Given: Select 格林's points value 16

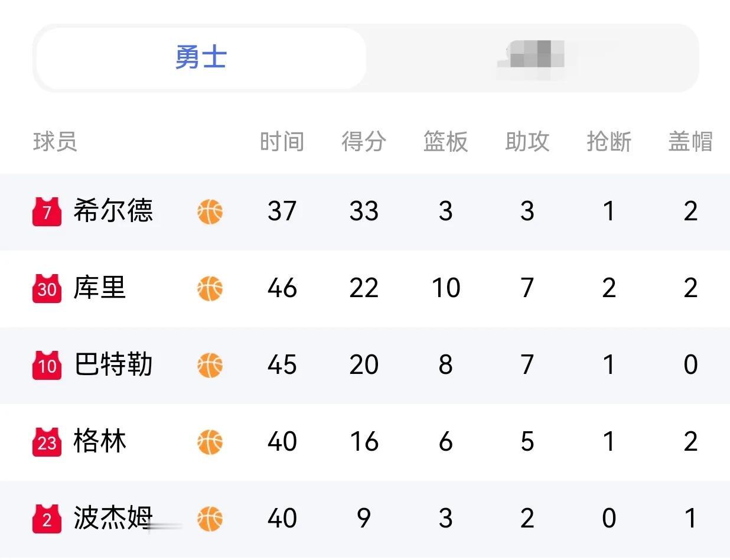Looking at the screenshot, I should tap(364, 442).
